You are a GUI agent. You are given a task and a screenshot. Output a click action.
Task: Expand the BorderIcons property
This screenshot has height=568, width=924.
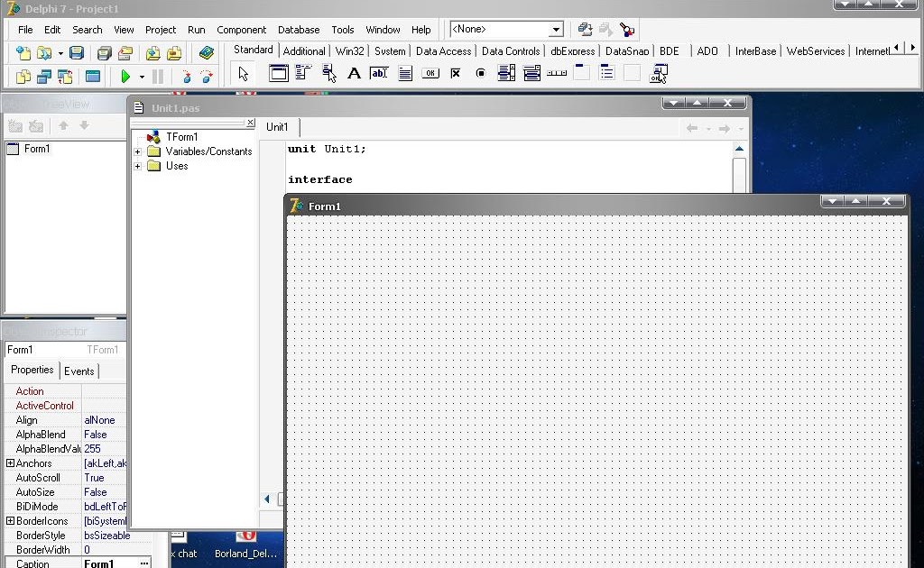coord(10,521)
